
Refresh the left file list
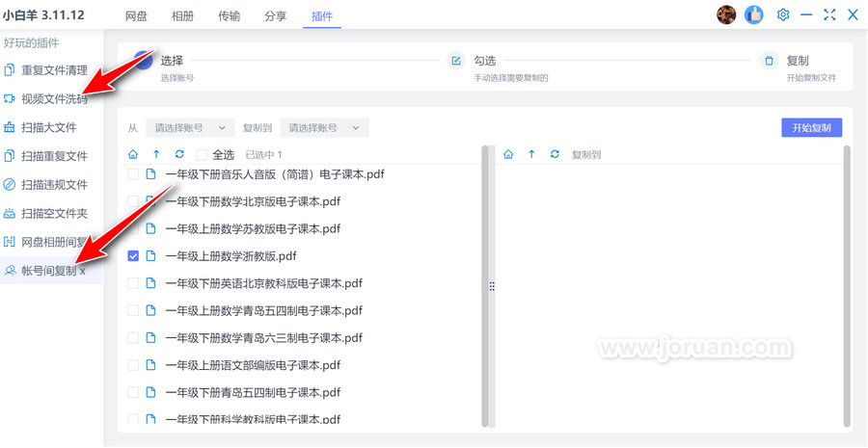[x=179, y=154]
